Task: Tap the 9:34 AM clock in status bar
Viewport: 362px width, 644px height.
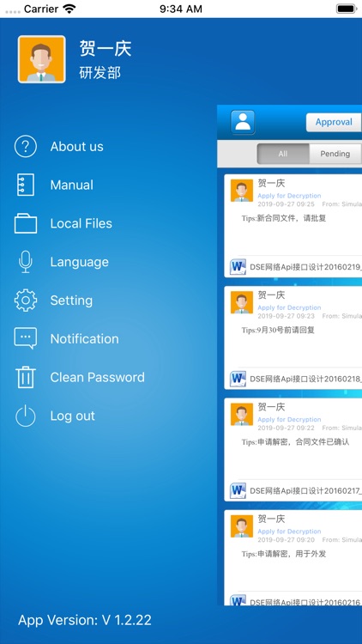Action: click(x=181, y=9)
